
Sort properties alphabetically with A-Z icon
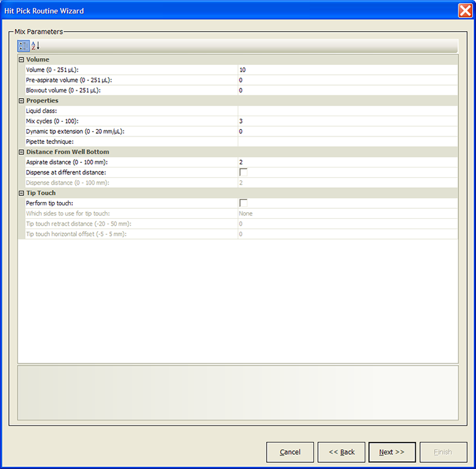(36, 46)
